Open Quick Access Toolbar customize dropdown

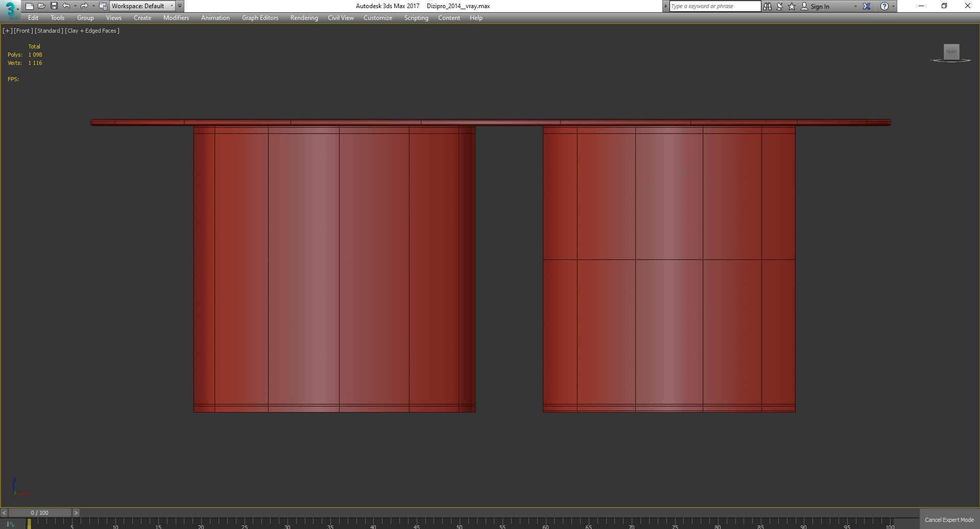[180, 6]
